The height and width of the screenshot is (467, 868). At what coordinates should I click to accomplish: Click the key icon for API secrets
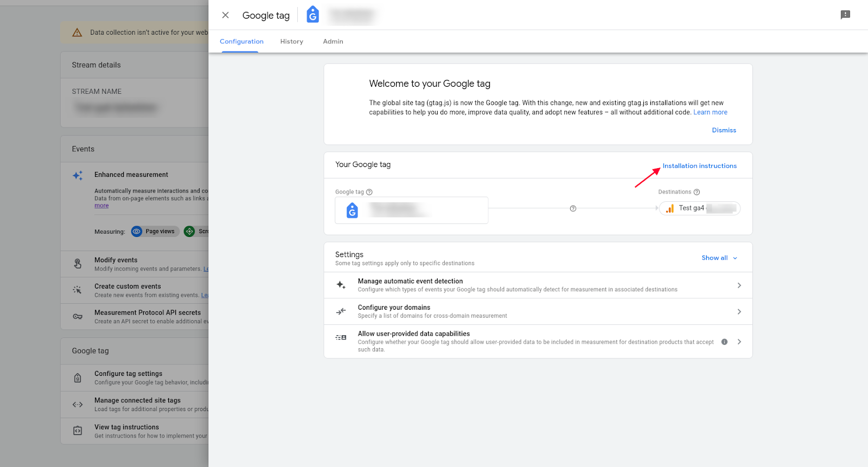coord(78,317)
